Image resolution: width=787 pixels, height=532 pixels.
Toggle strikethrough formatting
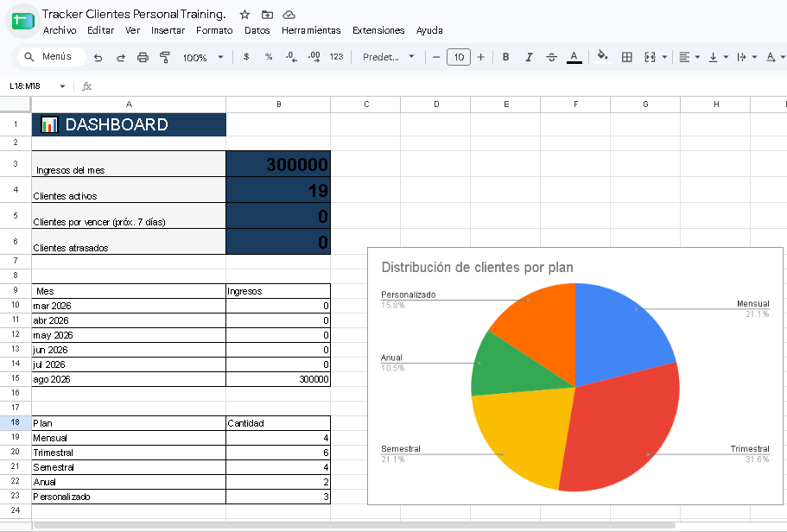pyautogui.click(x=551, y=57)
